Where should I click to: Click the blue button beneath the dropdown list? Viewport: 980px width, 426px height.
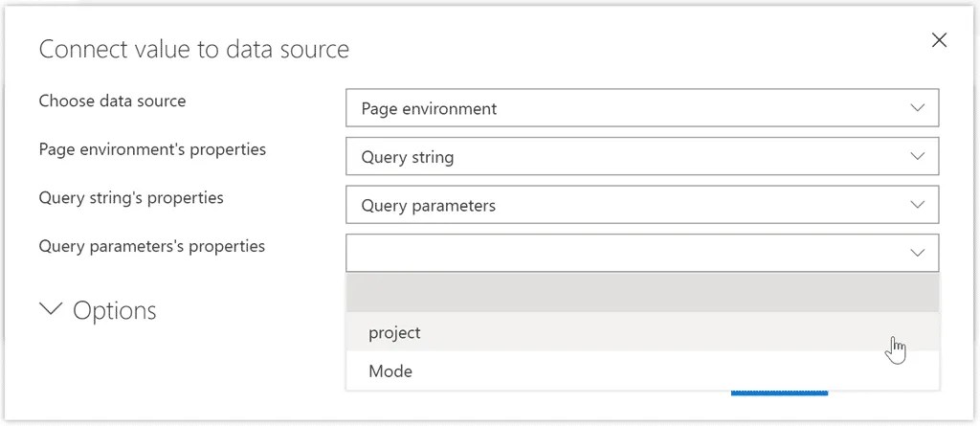pyautogui.click(x=779, y=392)
